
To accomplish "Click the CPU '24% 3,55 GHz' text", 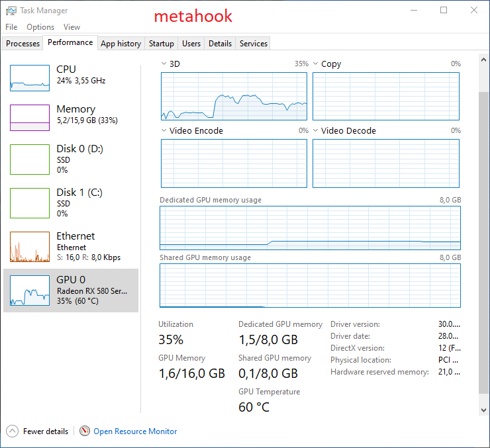I will 81,81.
